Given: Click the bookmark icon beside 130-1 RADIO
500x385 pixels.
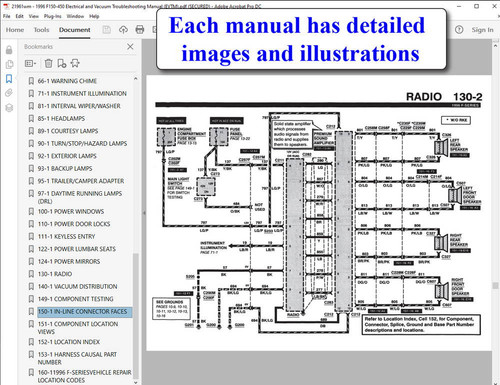Looking at the screenshot, I should 31,274.
